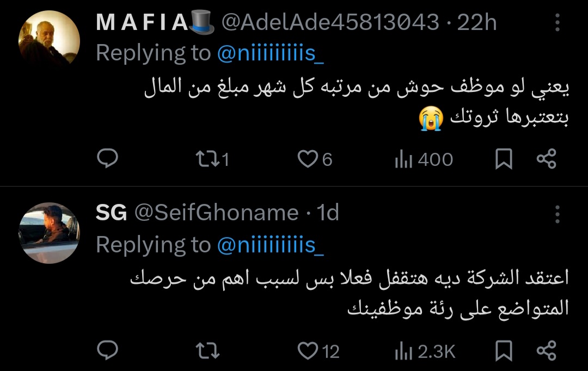Screen dimensions: 588x371
Task: Open MAFIA user's profile picture
Action: coord(49,40)
